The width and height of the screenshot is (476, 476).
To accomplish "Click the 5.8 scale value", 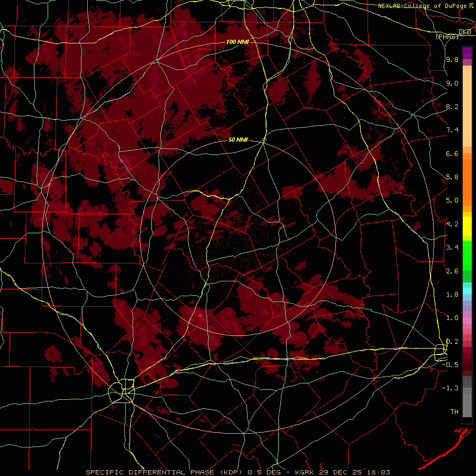I will tap(452, 177).
